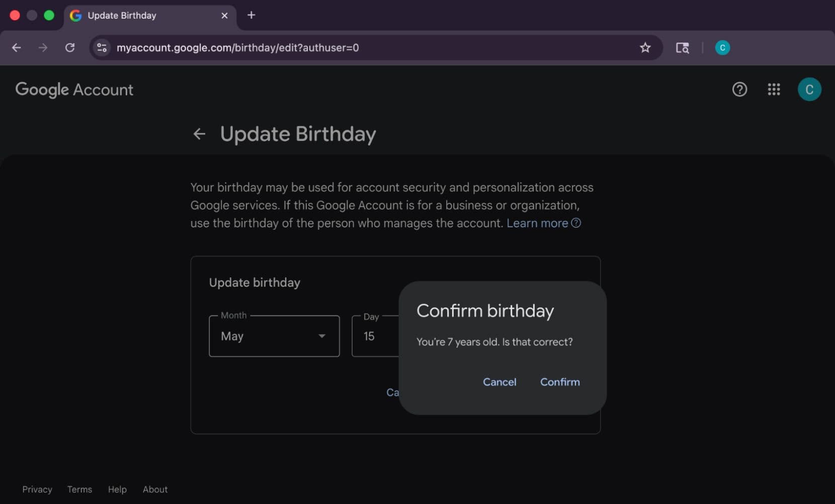Click the Google Account logo
Image resolution: width=835 pixels, height=504 pixels.
[74, 90]
